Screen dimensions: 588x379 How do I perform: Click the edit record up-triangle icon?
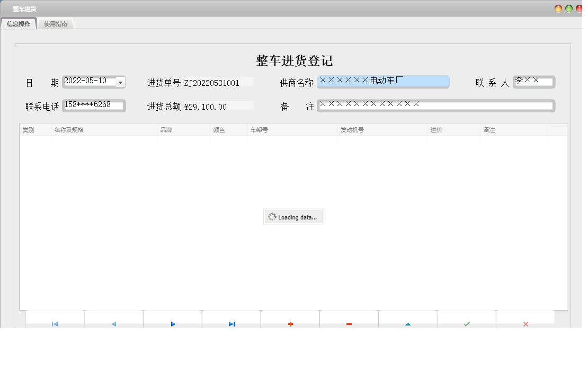coord(408,324)
